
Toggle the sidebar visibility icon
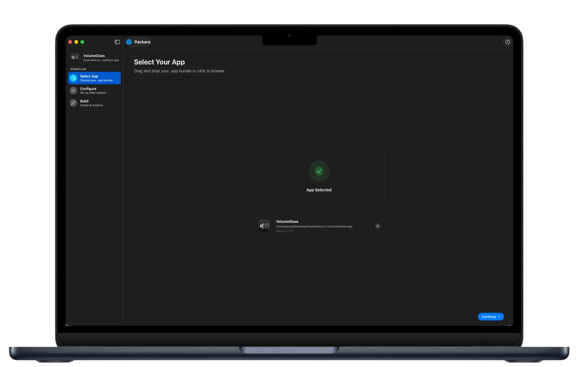[x=117, y=42]
